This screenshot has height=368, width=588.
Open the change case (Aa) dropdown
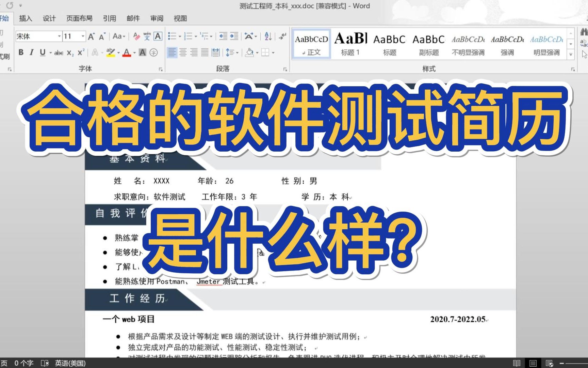pos(119,36)
